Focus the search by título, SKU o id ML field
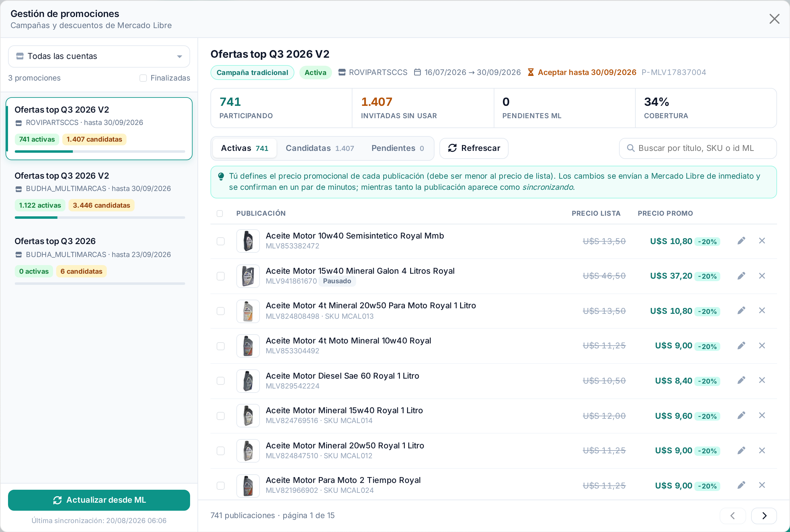 pos(698,148)
